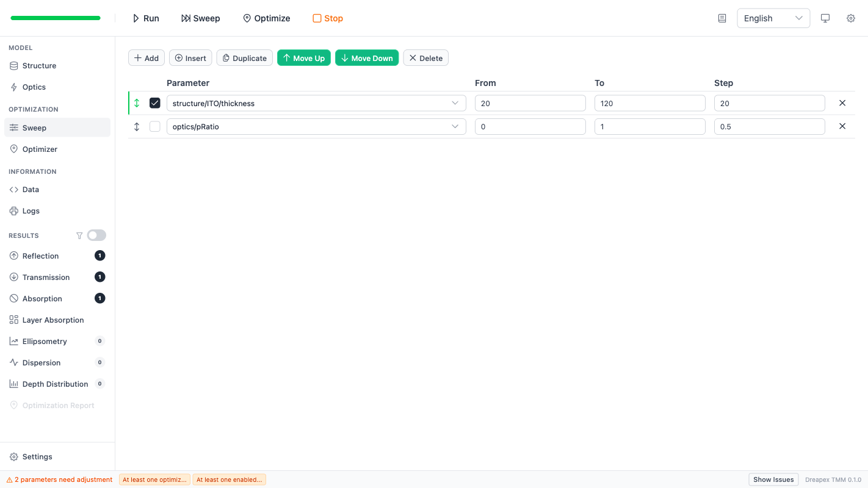
Task: Delete structure/ITO/thickness row using X icon
Action: [x=842, y=103]
